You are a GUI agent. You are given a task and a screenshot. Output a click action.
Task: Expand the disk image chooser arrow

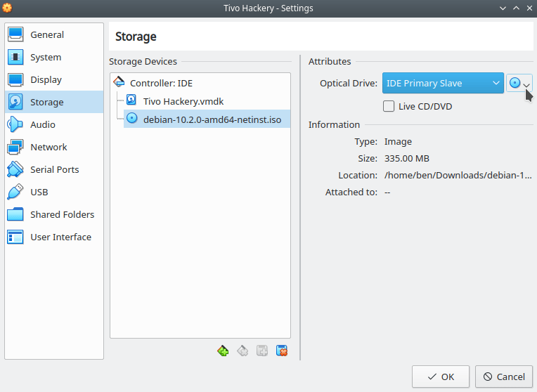click(x=526, y=85)
